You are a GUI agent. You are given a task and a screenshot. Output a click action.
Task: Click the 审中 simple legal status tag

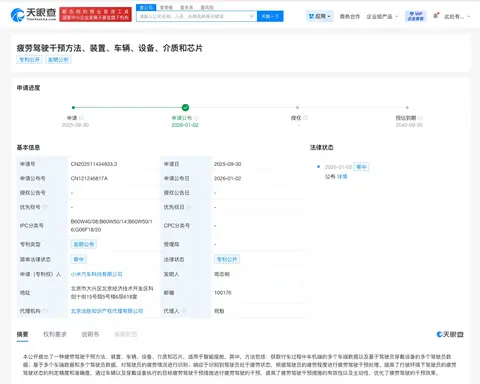click(x=79, y=259)
